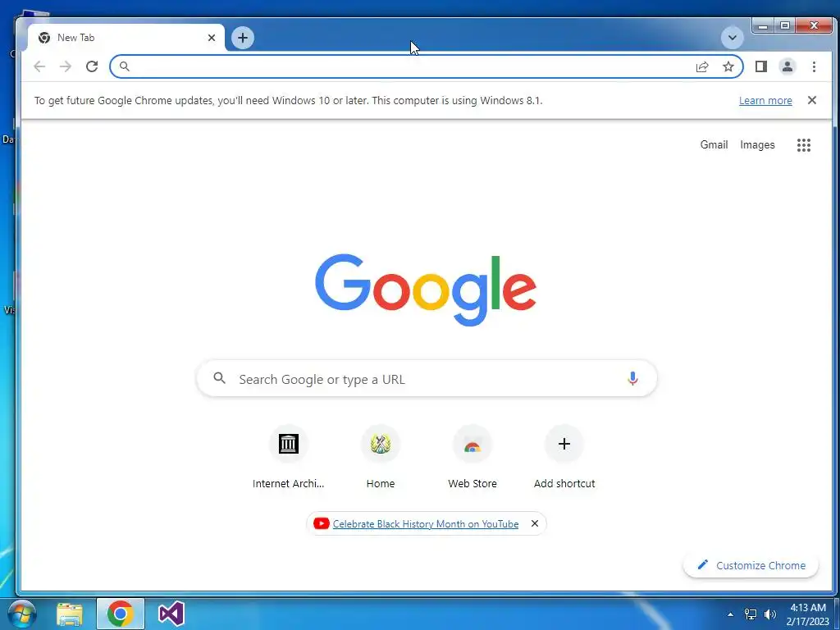Viewport: 840px width, 630px height.
Task: Open the Images link
Action: [x=757, y=144]
